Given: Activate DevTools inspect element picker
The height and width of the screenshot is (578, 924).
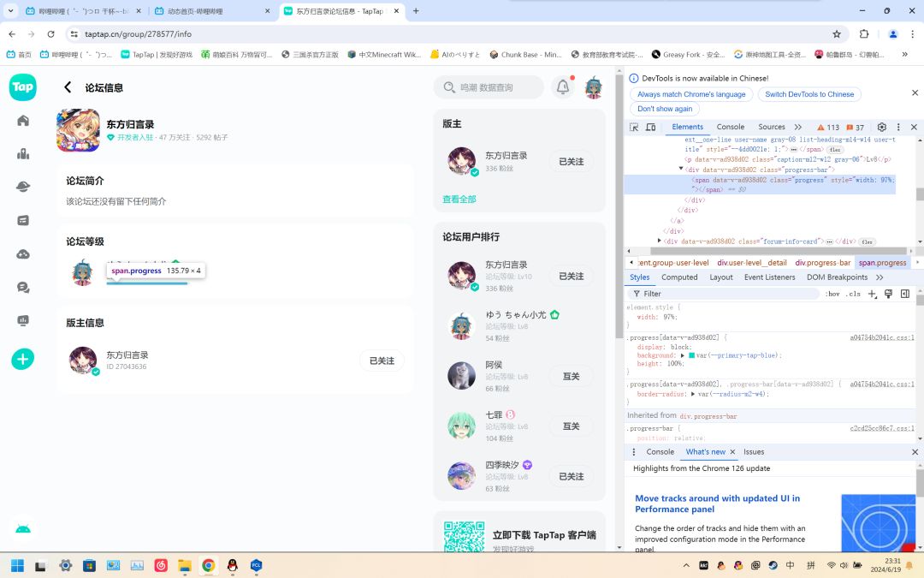Looking at the screenshot, I should pos(634,127).
